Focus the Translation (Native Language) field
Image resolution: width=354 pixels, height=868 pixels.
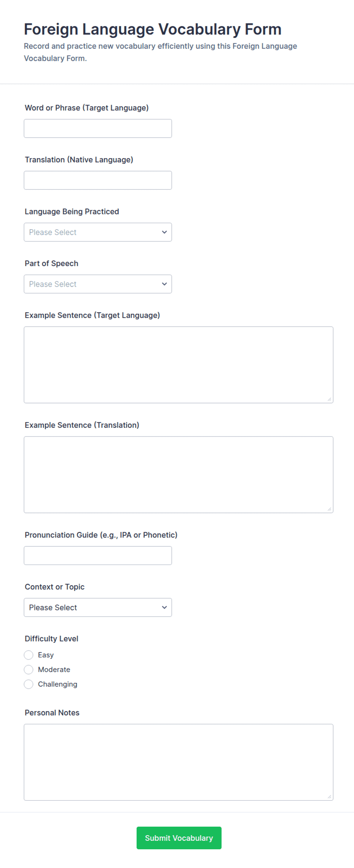(x=98, y=180)
